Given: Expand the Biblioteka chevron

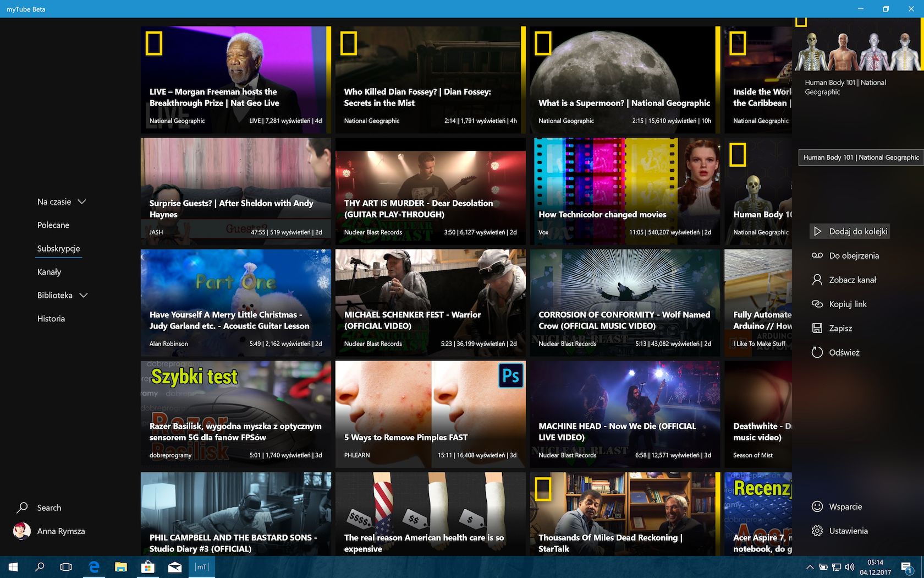Looking at the screenshot, I should (x=84, y=296).
